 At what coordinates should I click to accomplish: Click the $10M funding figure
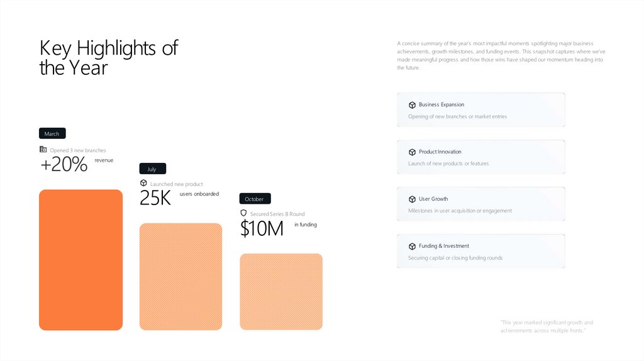262,229
